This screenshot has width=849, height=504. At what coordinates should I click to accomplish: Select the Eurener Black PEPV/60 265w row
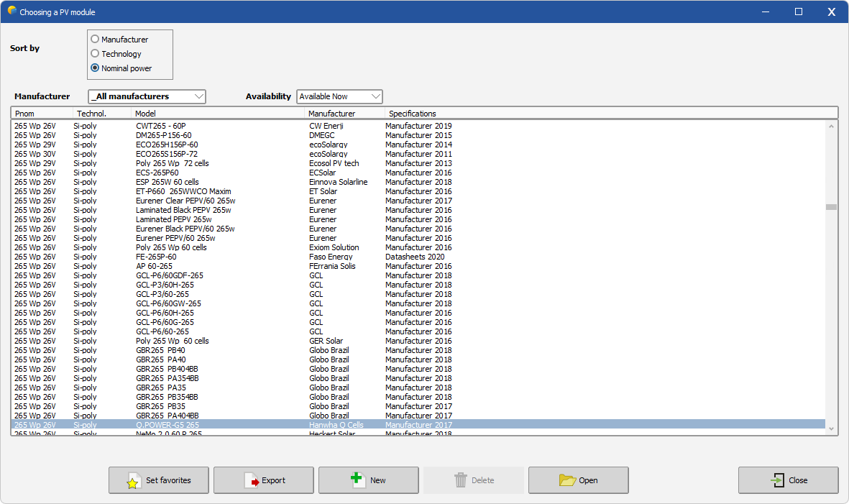(x=418, y=229)
